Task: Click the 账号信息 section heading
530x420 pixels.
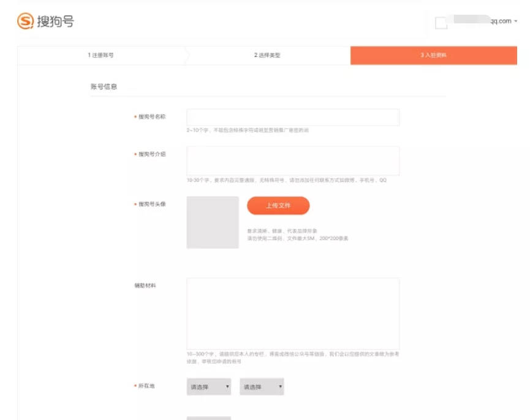Action: pos(104,87)
